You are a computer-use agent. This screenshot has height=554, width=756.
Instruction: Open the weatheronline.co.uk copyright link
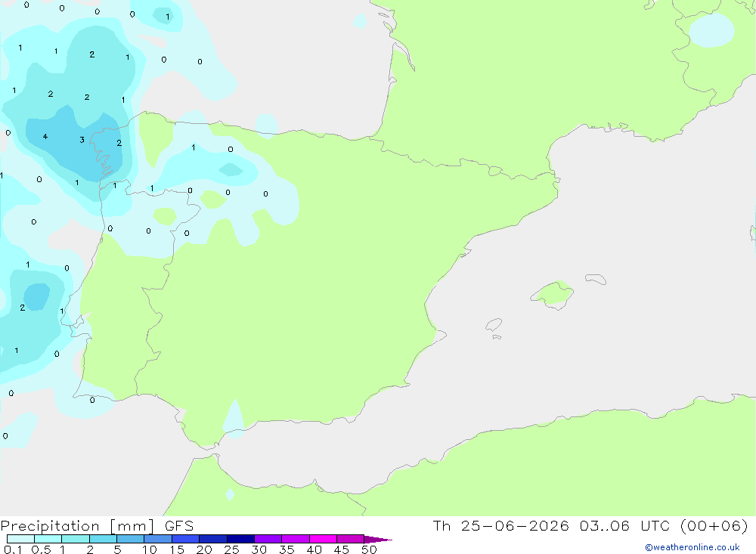click(x=692, y=547)
